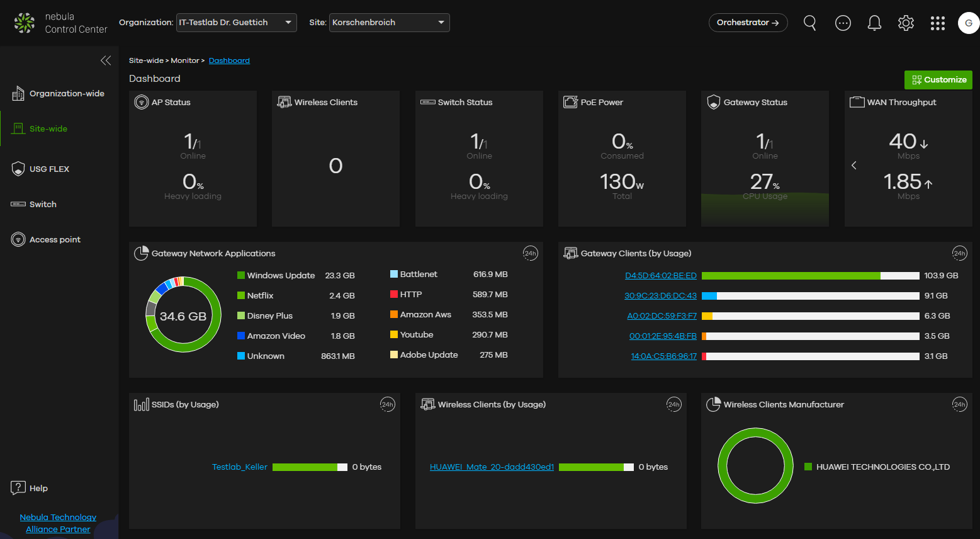The height and width of the screenshot is (539, 980).
Task: Select Organization-wide in sidebar
Action: [x=67, y=94]
